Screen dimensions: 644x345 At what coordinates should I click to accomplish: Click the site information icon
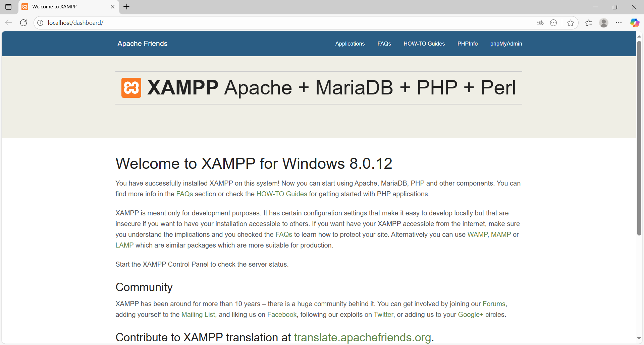[x=40, y=23]
